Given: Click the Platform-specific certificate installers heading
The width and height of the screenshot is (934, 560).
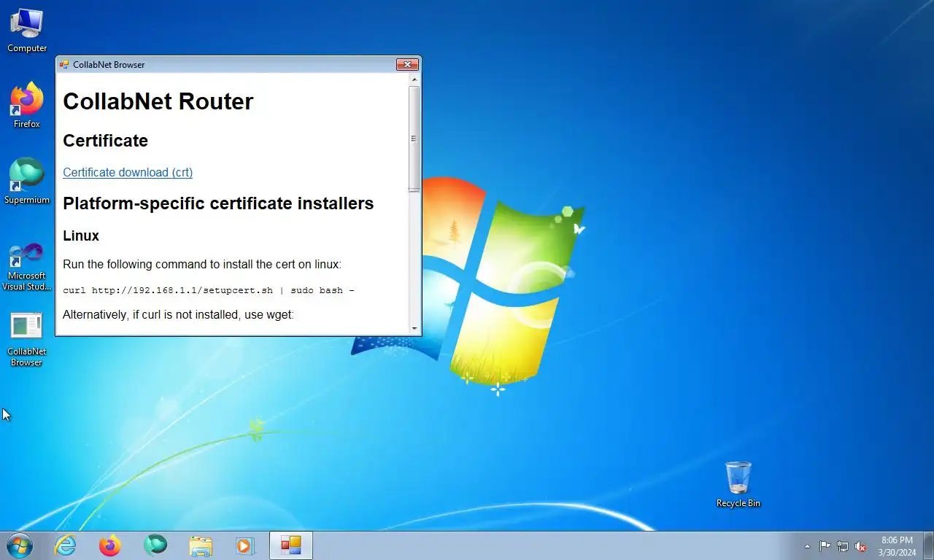Looking at the screenshot, I should [218, 203].
